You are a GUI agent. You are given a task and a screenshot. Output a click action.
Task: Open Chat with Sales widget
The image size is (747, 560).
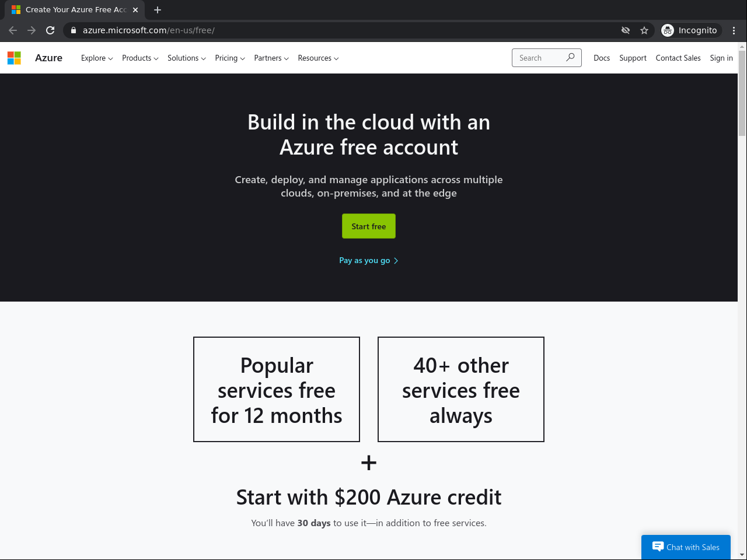(x=686, y=547)
